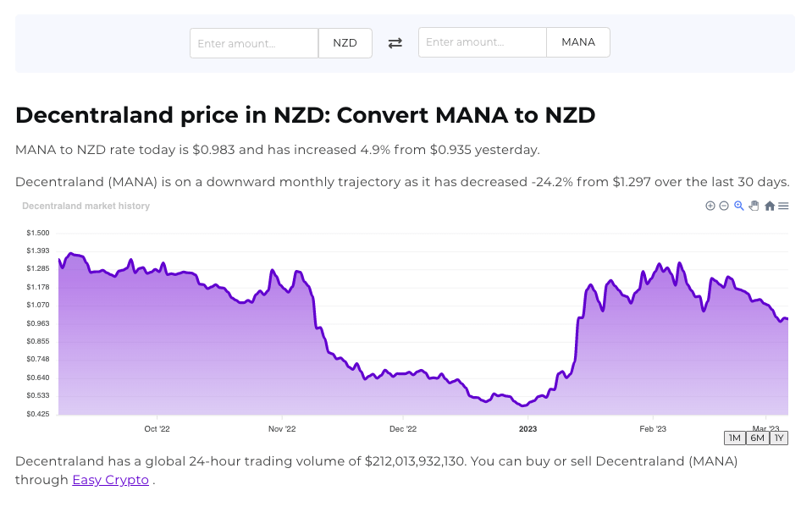Zoom in using the chart plus icon
Screen dimensions: 812x507
pyautogui.click(x=710, y=206)
